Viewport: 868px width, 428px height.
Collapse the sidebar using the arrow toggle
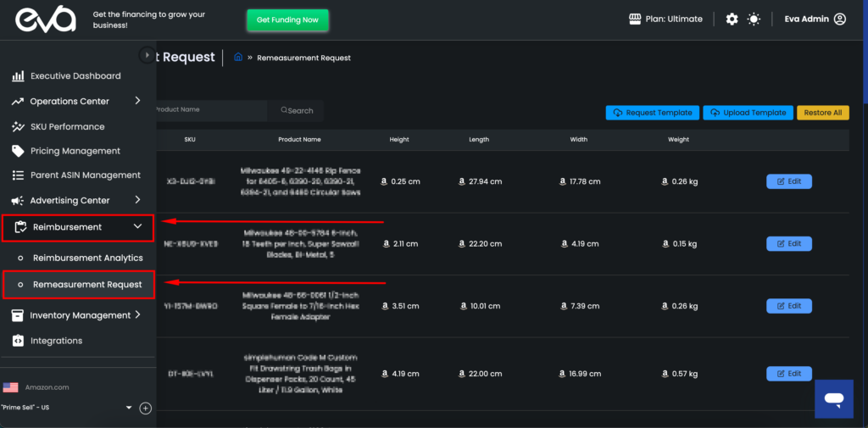(147, 55)
